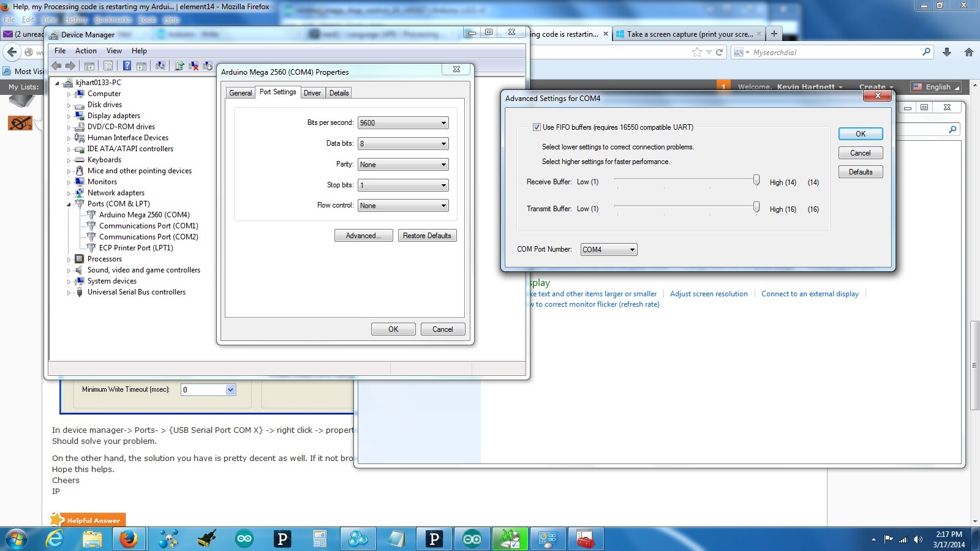
Task: Open the Action menu in Device Manager
Action: (86, 51)
